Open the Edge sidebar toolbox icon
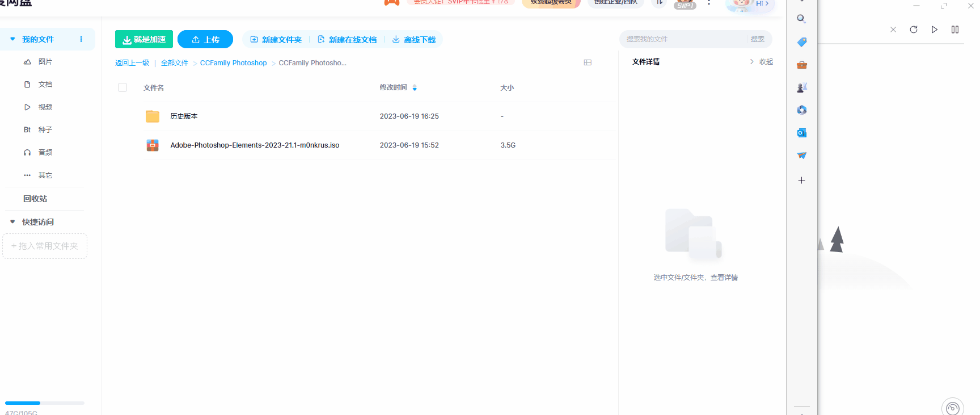Screen dimensions: 980x415 [x=801, y=65]
